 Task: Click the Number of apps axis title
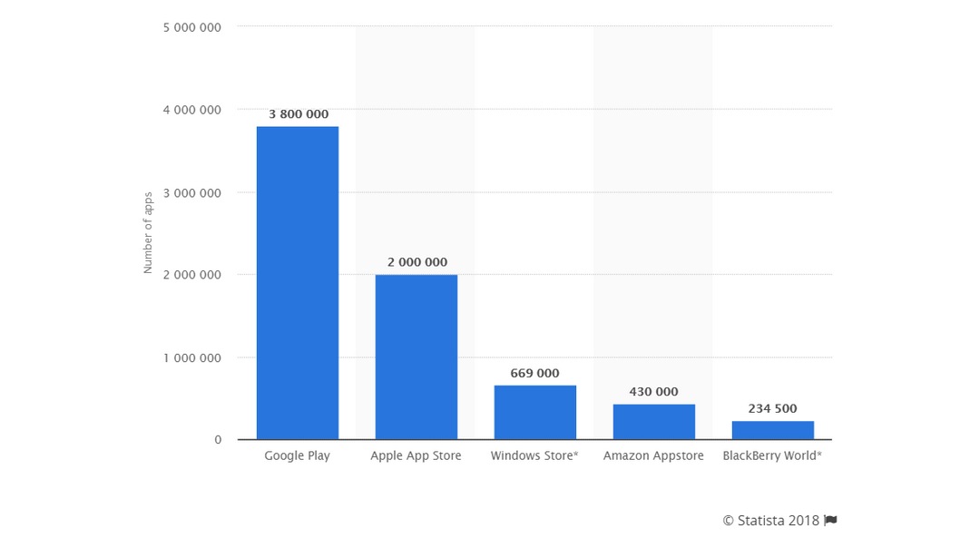148,232
